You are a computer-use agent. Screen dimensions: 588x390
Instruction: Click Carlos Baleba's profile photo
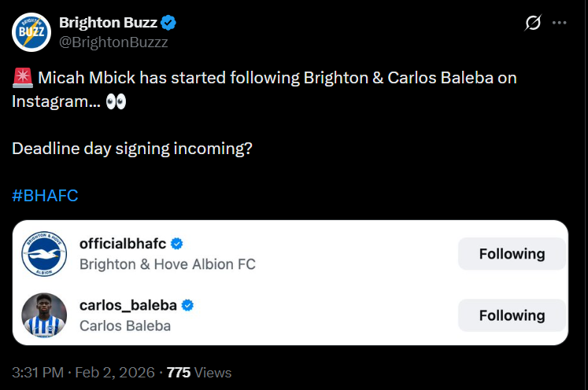click(x=44, y=315)
